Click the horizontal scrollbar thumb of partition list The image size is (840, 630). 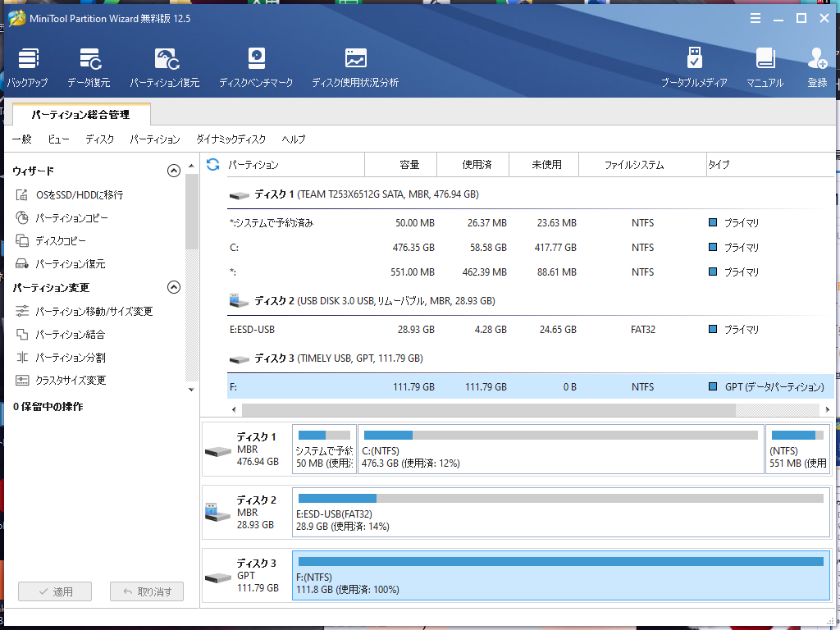[x=489, y=410]
